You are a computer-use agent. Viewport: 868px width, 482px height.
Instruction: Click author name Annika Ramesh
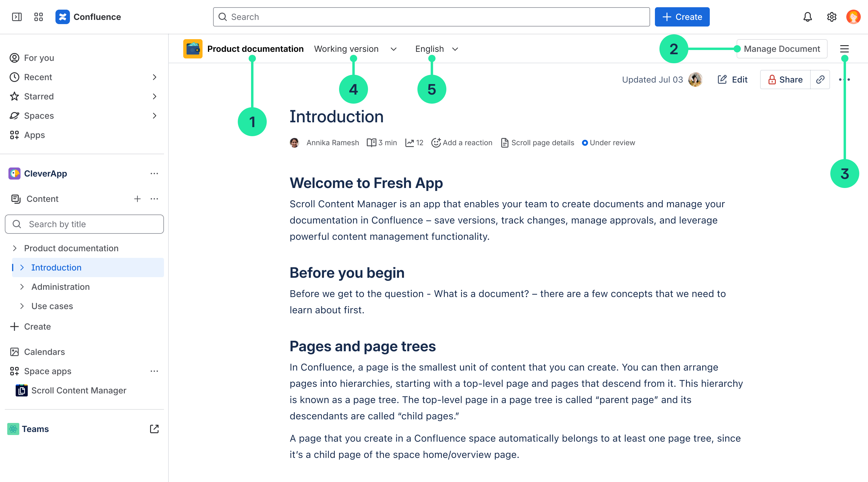point(332,143)
